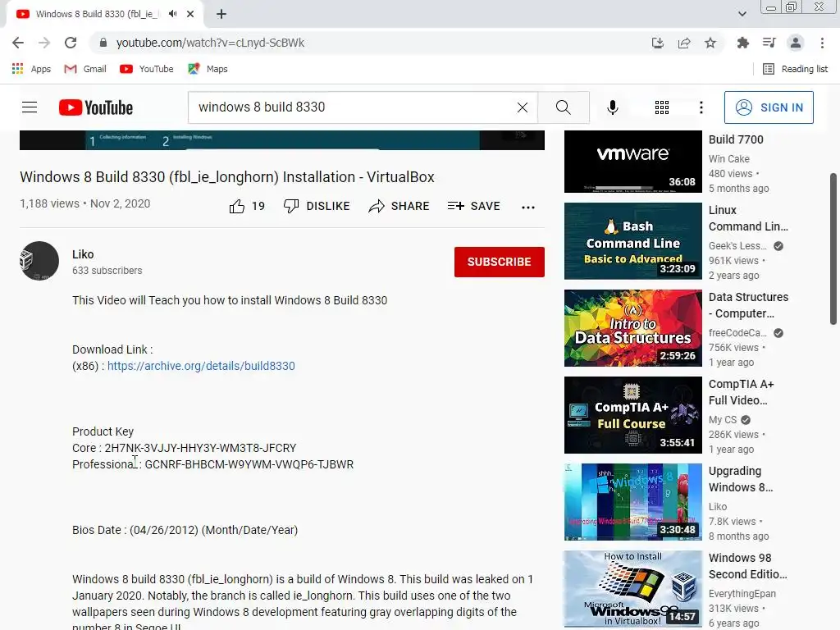The width and height of the screenshot is (840, 630).
Task: Open YouTube settings three-dot menu
Action: tap(701, 107)
